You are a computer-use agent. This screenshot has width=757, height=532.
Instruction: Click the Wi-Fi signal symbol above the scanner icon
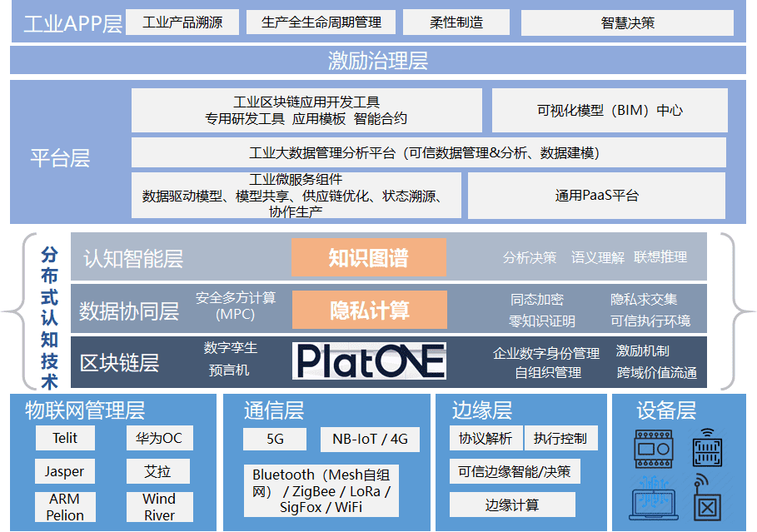pyautogui.click(x=706, y=432)
